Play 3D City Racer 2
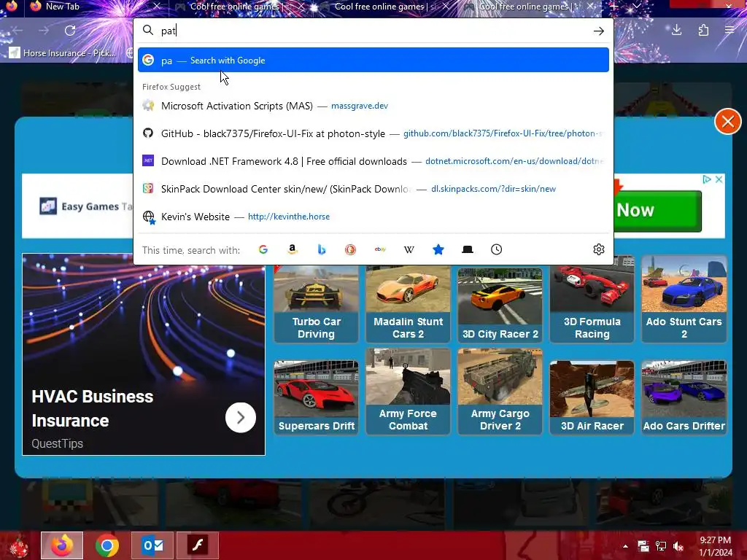This screenshot has height=560, width=747. (x=500, y=304)
